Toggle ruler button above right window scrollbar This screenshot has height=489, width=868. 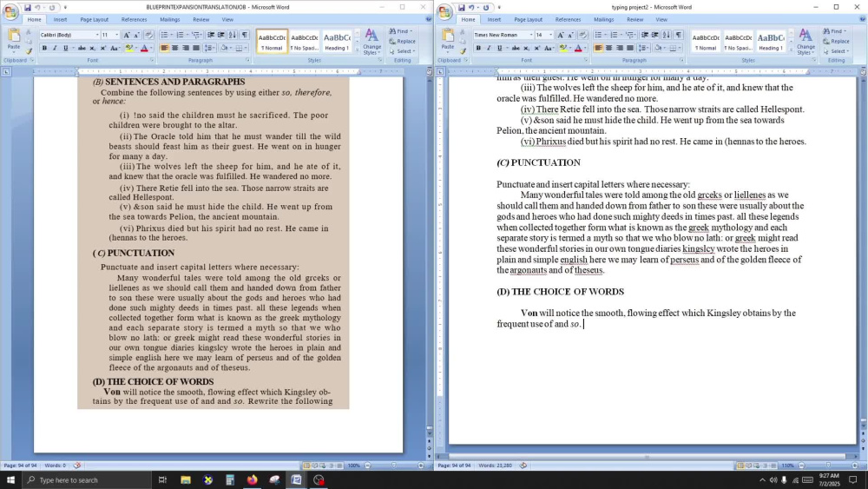pos(863,71)
